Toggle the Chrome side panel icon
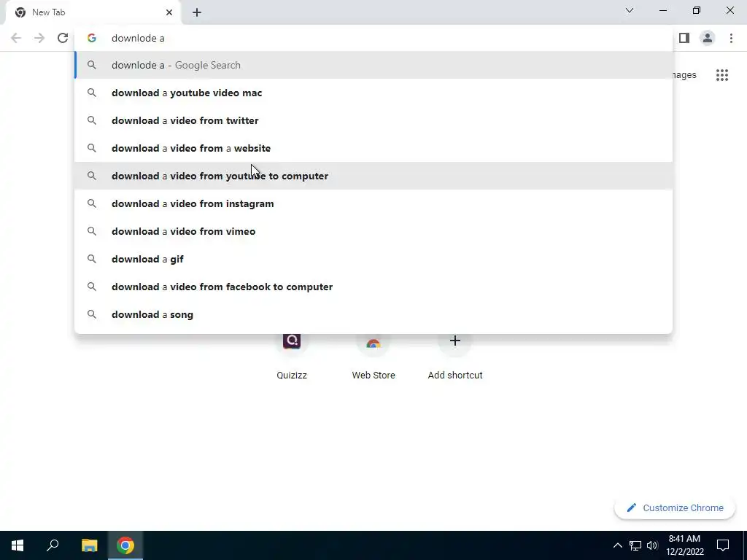Viewport: 747px width, 560px height. [684, 38]
